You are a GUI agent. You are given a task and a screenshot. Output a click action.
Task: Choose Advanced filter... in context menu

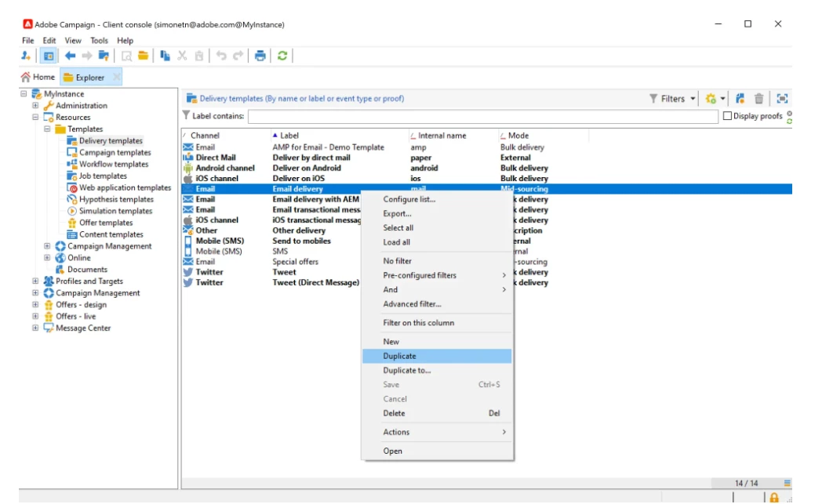[x=437, y=304]
